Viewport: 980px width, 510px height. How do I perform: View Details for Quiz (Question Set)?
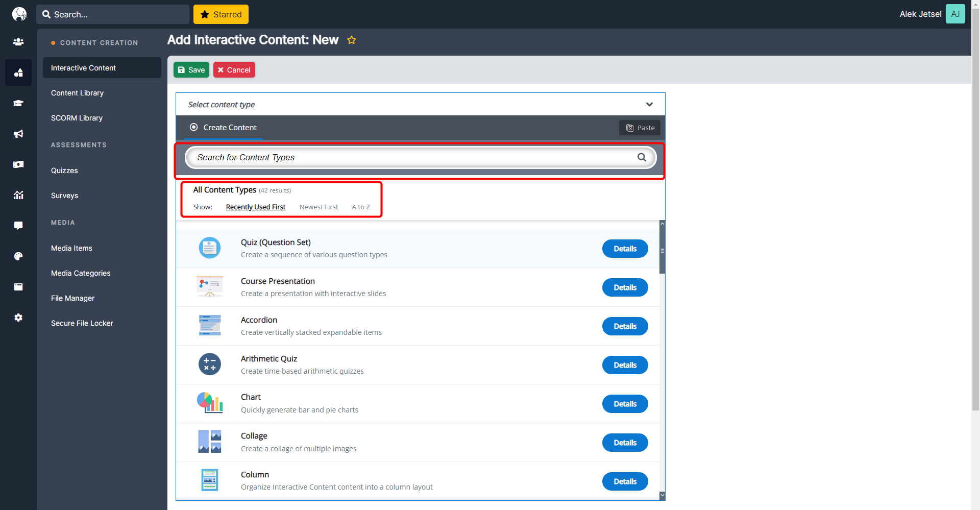pos(625,249)
